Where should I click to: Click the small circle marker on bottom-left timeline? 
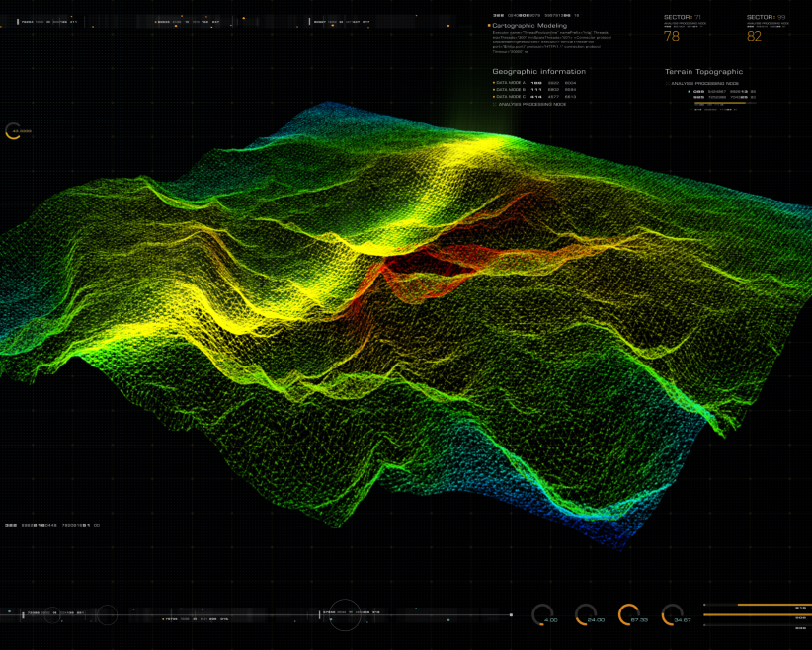pos(107,614)
